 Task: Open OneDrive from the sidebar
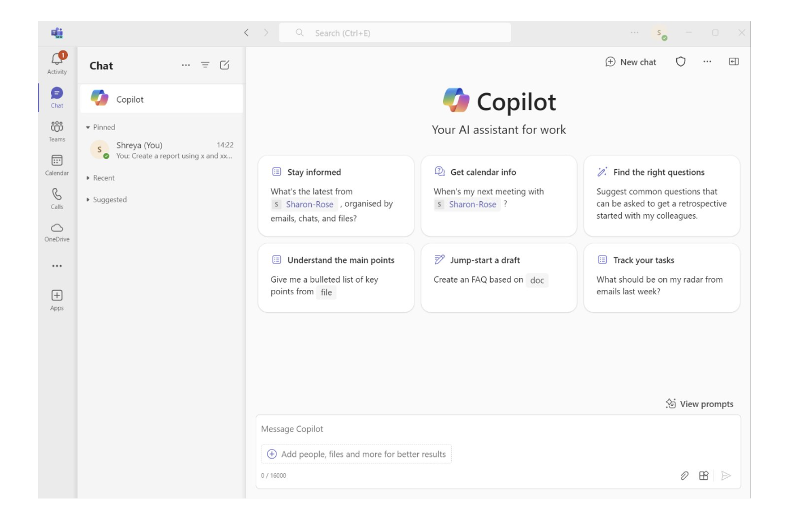click(x=57, y=232)
